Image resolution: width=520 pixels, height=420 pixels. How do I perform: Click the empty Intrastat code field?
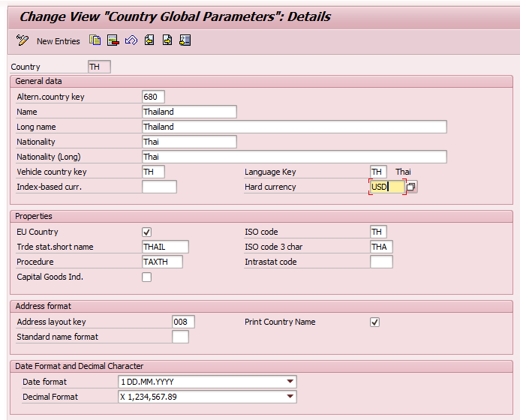(381, 262)
